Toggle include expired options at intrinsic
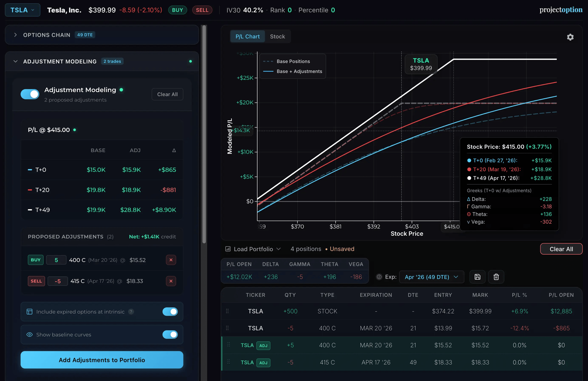The width and height of the screenshot is (588, 381). click(x=170, y=312)
